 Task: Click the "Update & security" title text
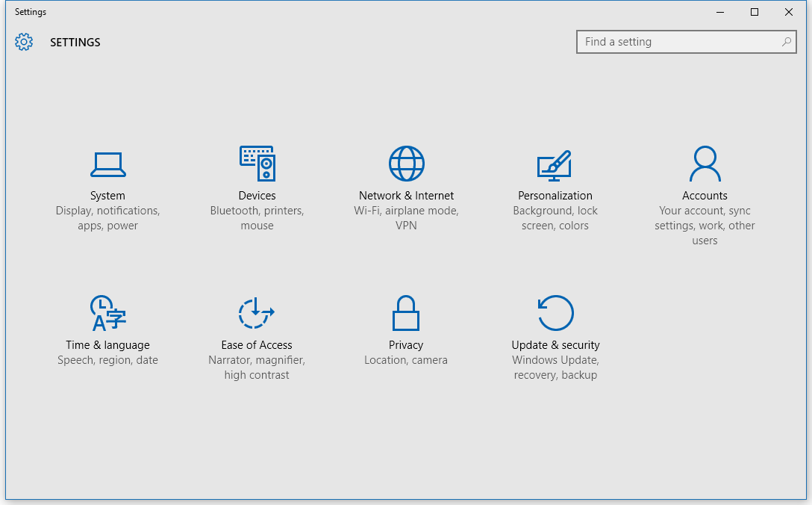pyautogui.click(x=555, y=345)
